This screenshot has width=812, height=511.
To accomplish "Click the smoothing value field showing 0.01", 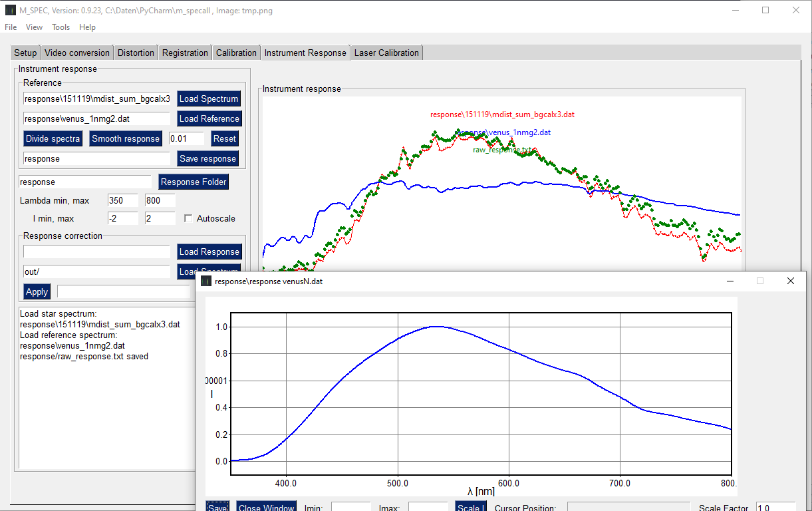I will tap(186, 138).
